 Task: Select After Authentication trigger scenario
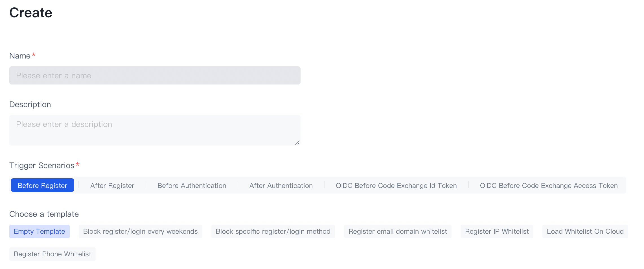(x=281, y=185)
